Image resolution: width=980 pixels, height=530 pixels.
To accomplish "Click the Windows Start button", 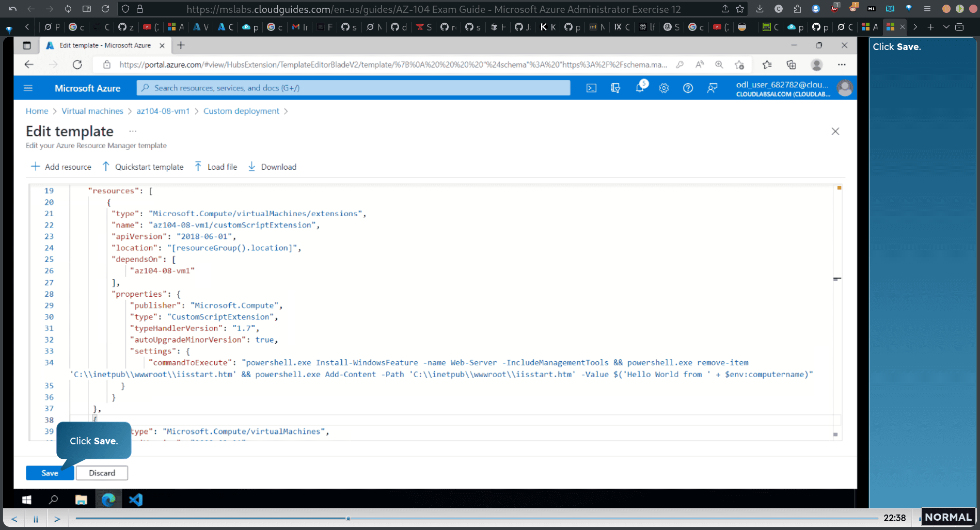I will pyautogui.click(x=27, y=500).
